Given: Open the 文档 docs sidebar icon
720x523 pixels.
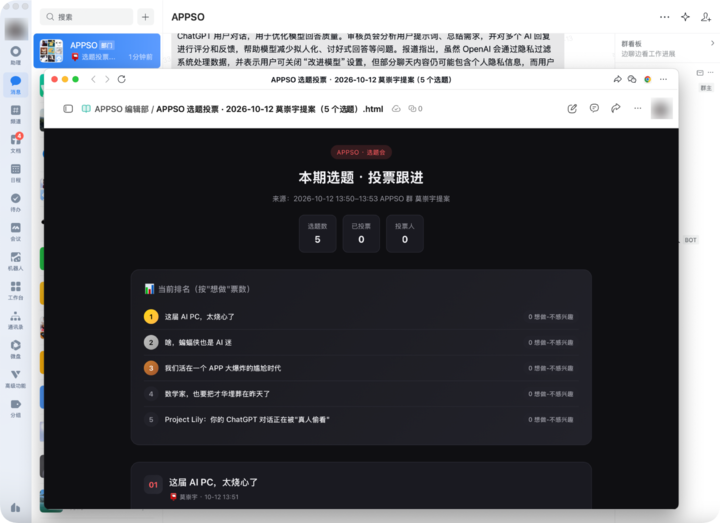Looking at the screenshot, I should coord(16,143).
